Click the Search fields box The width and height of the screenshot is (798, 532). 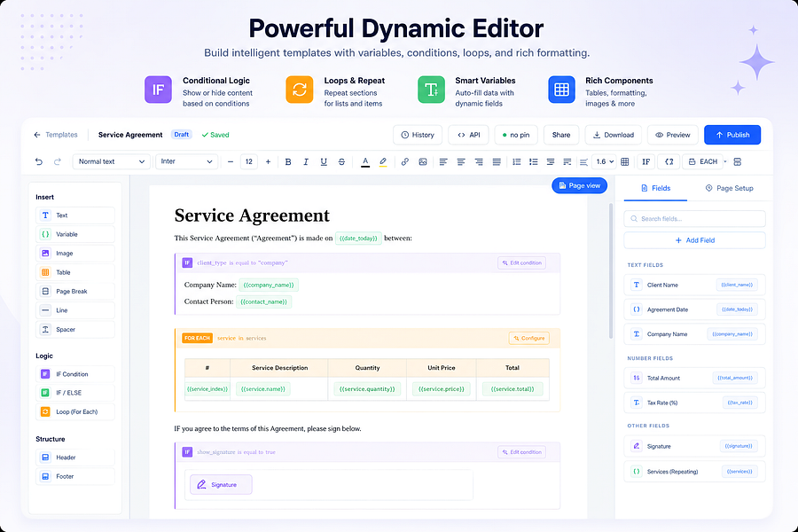tap(694, 219)
